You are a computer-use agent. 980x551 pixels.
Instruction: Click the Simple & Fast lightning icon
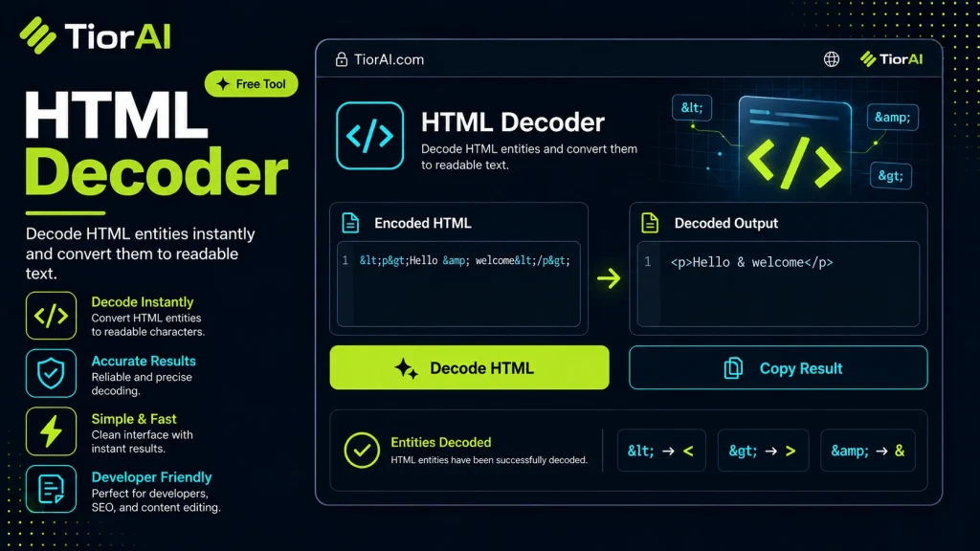(x=52, y=431)
